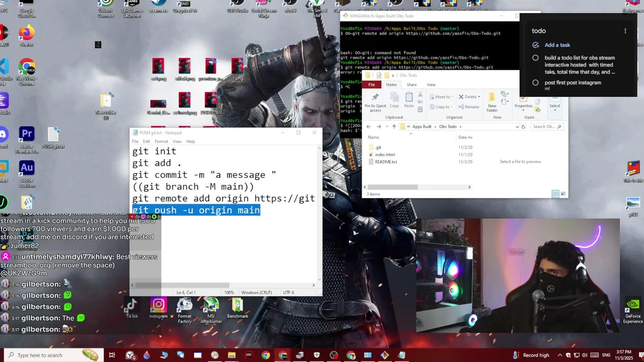
Task: Open Task View from the taskbar
Action: pyautogui.click(x=112, y=355)
